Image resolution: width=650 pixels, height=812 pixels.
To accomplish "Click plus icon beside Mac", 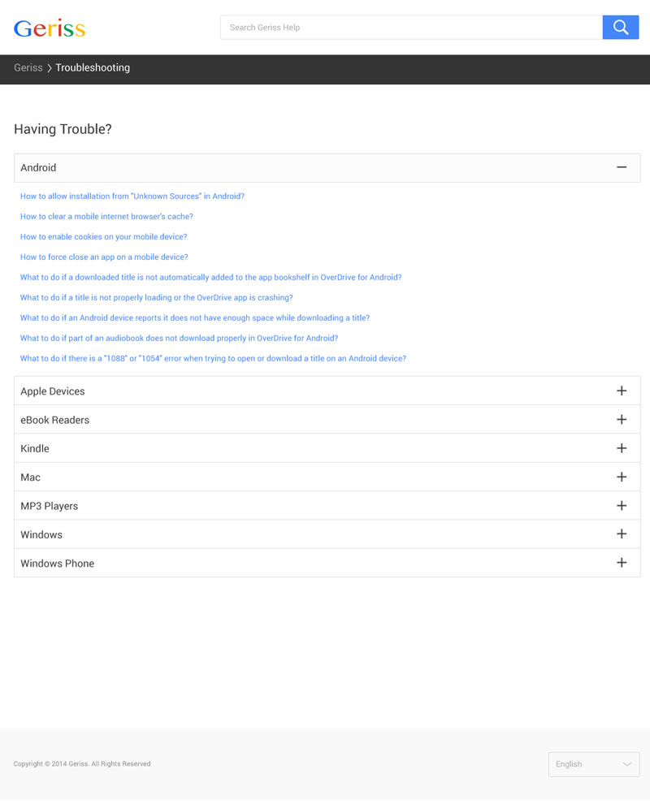I will click(x=622, y=477).
